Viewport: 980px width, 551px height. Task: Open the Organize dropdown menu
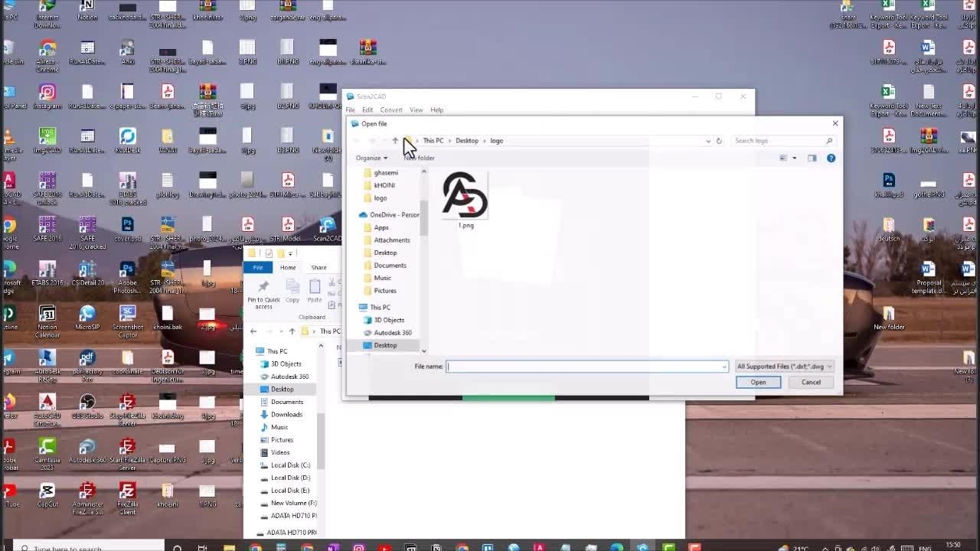(371, 158)
